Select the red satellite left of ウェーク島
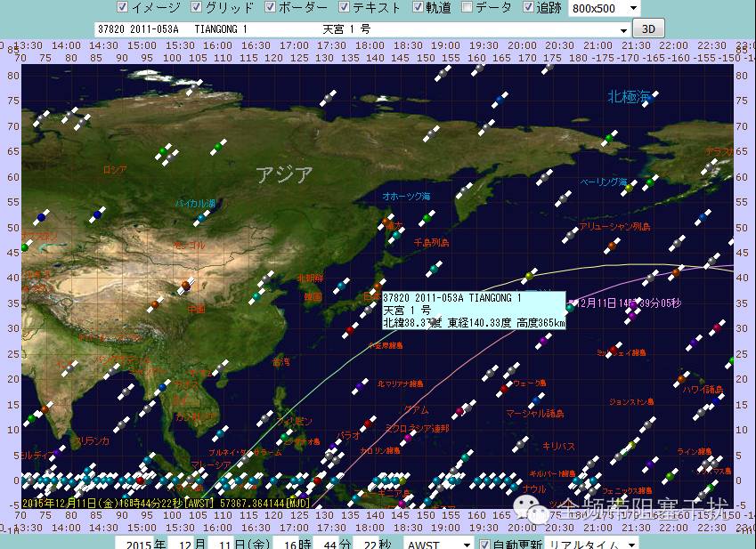 (x=504, y=389)
